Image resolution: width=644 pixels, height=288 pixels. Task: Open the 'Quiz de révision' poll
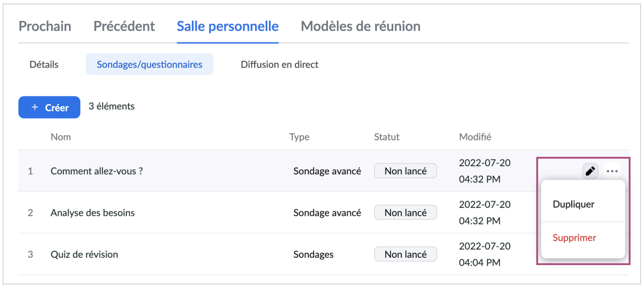click(x=84, y=254)
